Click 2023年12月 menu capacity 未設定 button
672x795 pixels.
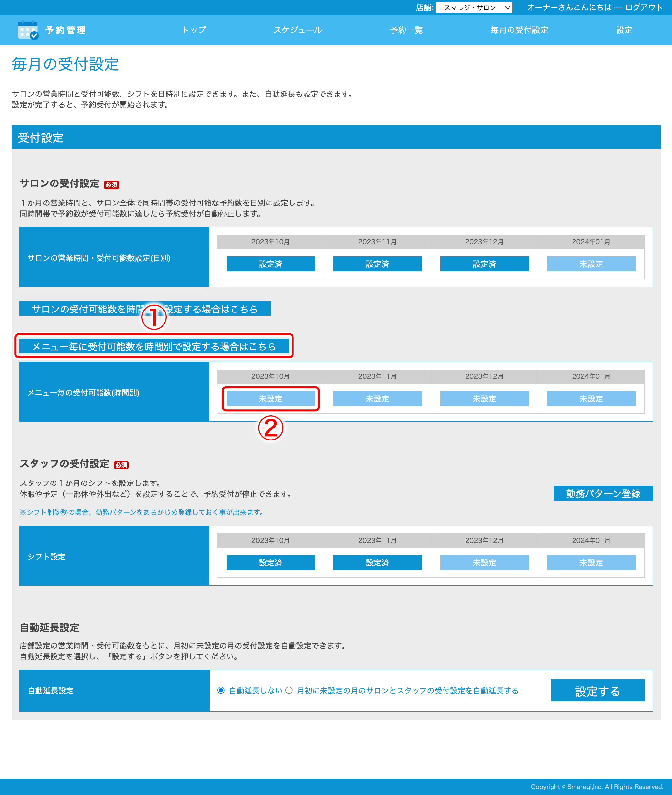(484, 398)
